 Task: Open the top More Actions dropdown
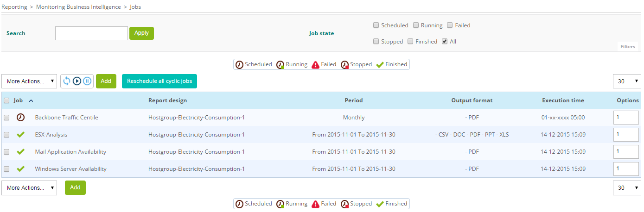point(29,81)
